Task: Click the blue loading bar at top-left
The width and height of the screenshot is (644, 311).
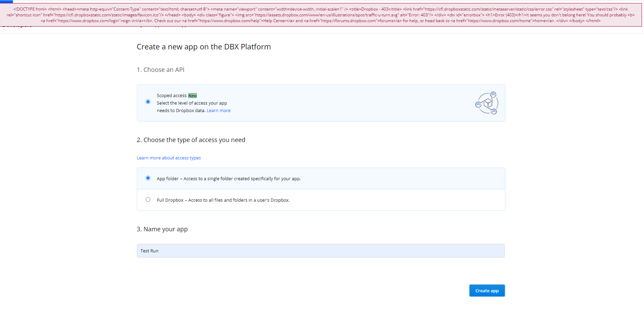Action: (6, 2)
